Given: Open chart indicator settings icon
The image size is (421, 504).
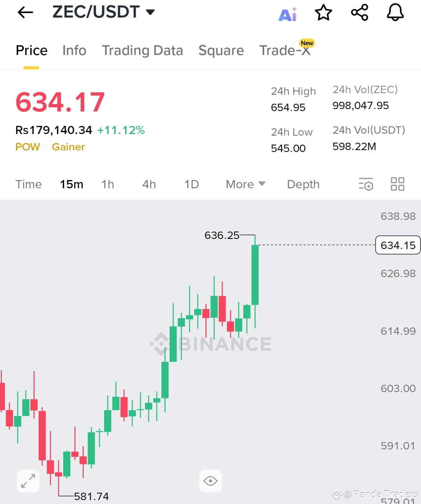Looking at the screenshot, I should (366, 184).
